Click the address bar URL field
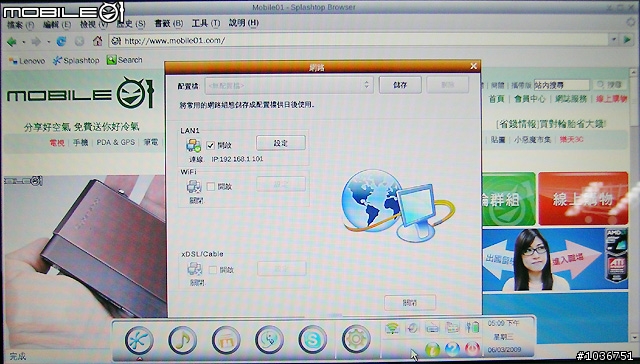Viewport: 640px width, 364px height. click(359, 40)
